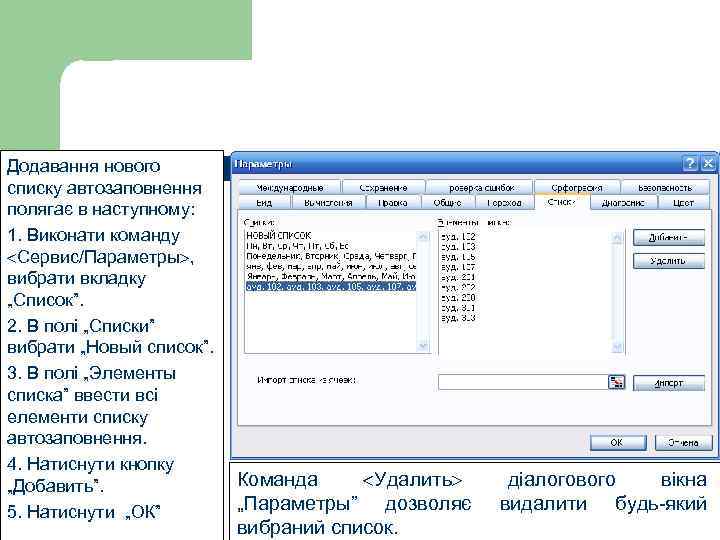720x540 pixels.
Task: Select the Орфография tab
Action: point(577,188)
